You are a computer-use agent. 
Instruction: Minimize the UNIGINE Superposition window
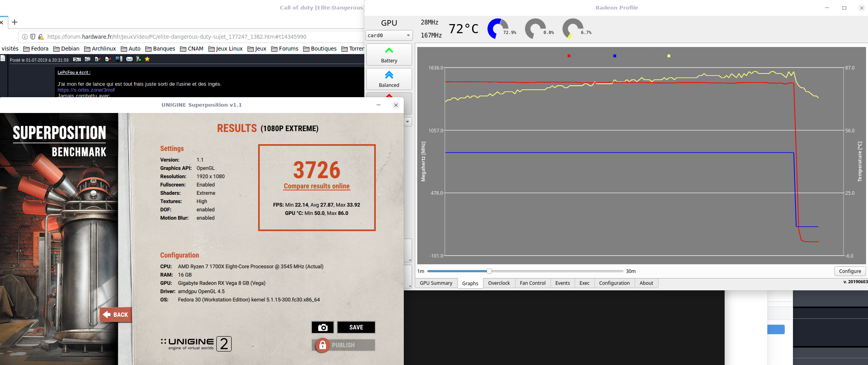point(379,105)
